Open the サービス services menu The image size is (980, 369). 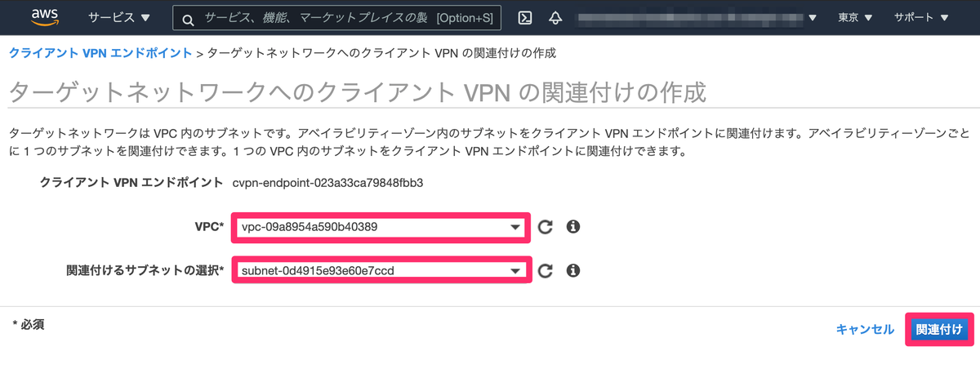[119, 18]
